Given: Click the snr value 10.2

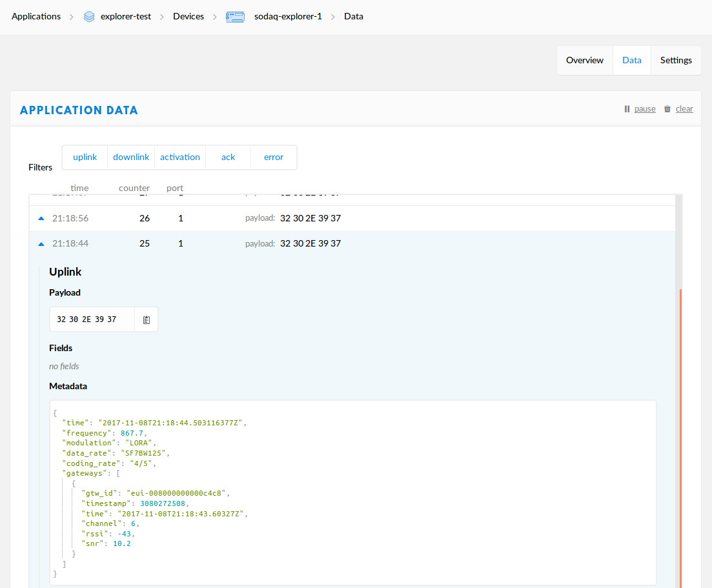Looking at the screenshot, I should [122, 544].
